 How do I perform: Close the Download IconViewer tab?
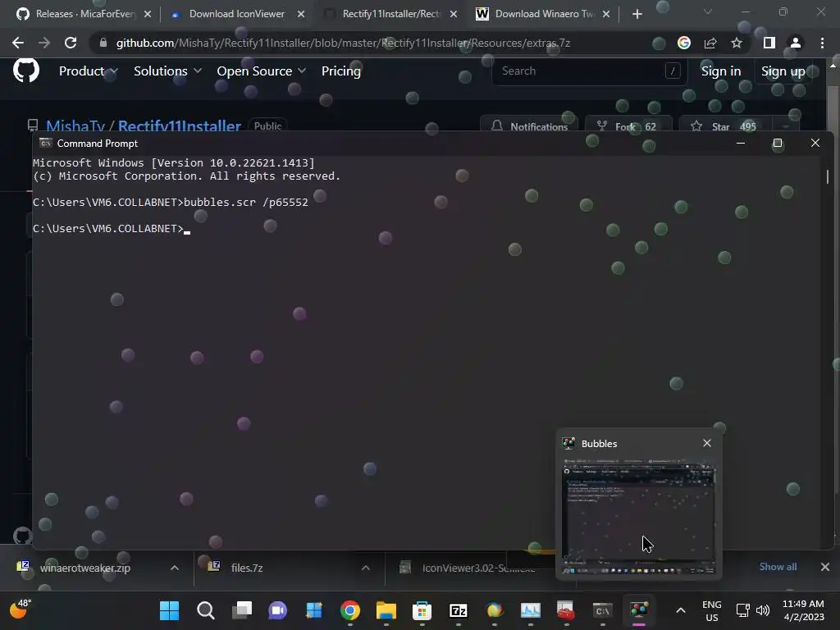pos(301,14)
